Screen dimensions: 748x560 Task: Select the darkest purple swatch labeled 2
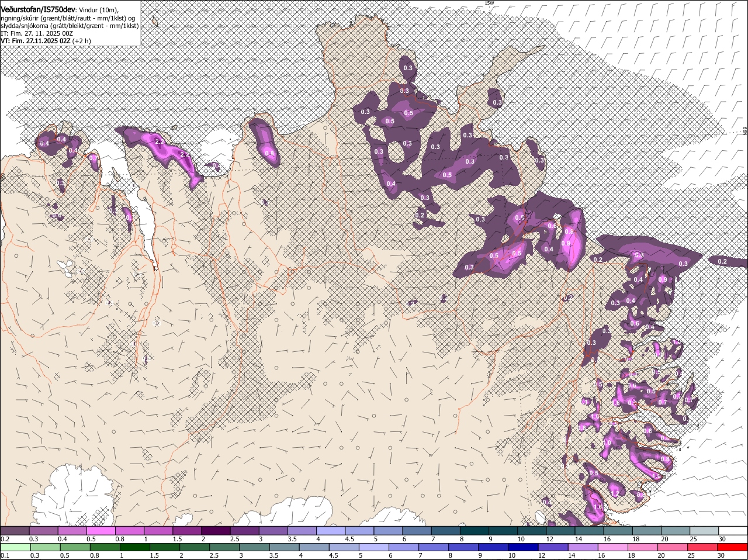coord(215,531)
